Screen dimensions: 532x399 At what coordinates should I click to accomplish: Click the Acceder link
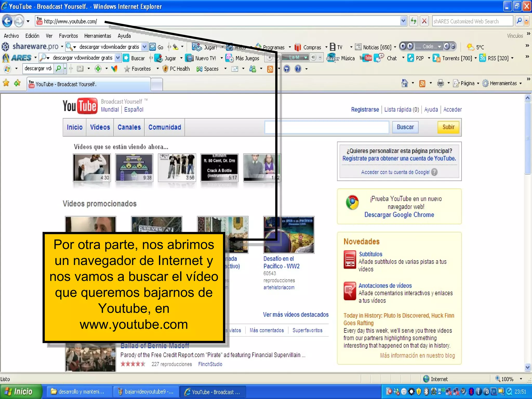pyautogui.click(x=453, y=110)
